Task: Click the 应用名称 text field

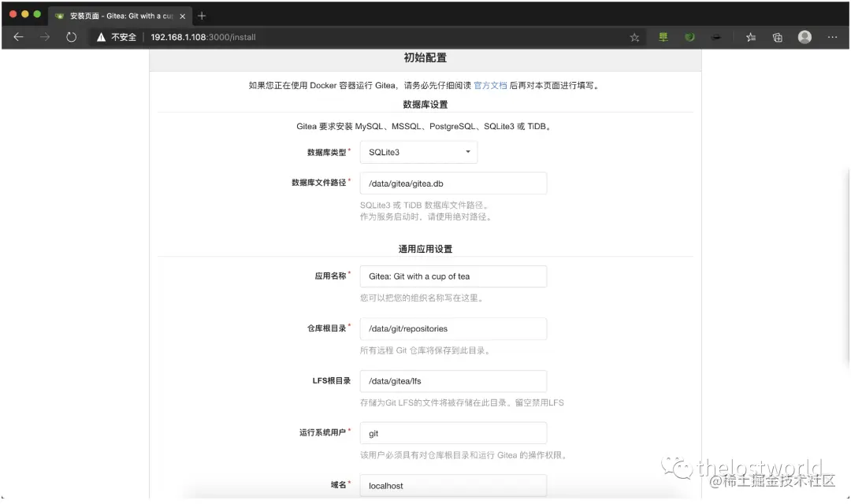Action: (x=453, y=276)
